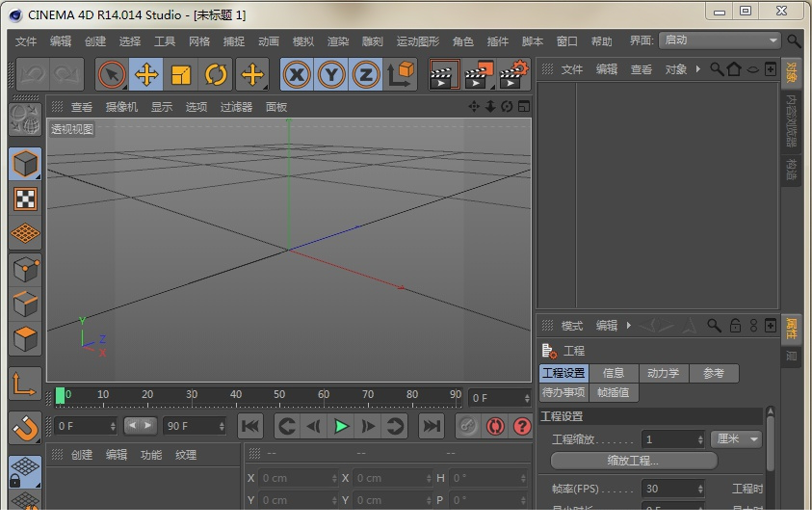Image resolution: width=812 pixels, height=530 pixels.
Task: Switch to 信息 tab
Action: pyautogui.click(x=614, y=373)
